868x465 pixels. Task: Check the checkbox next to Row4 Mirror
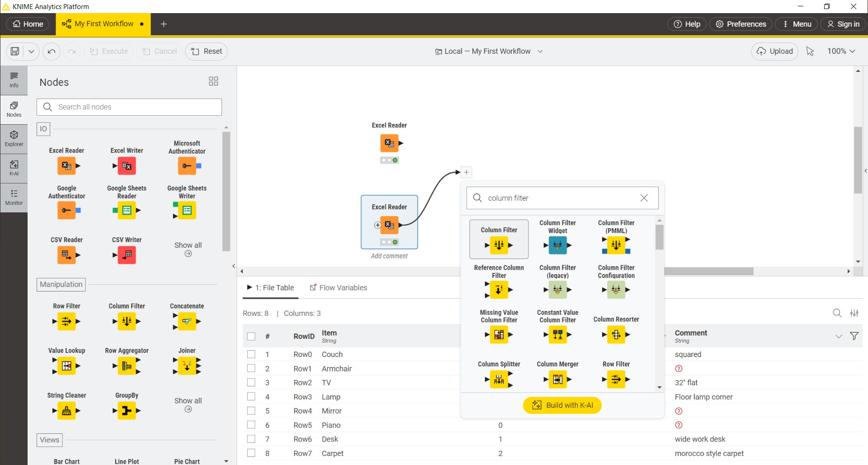coord(251,411)
